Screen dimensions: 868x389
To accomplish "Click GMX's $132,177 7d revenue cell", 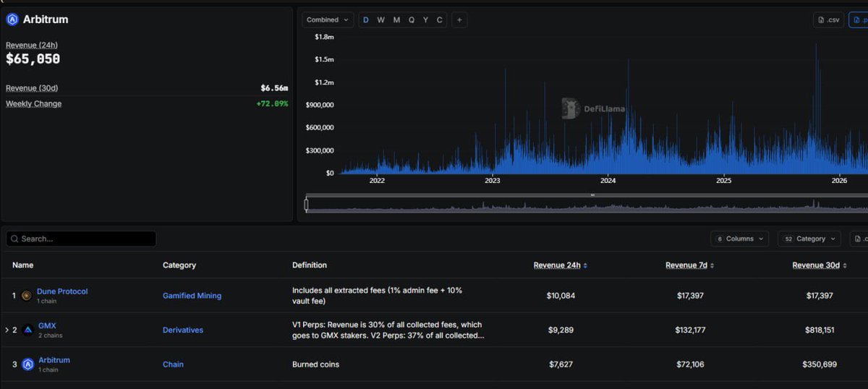I will click(x=690, y=330).
